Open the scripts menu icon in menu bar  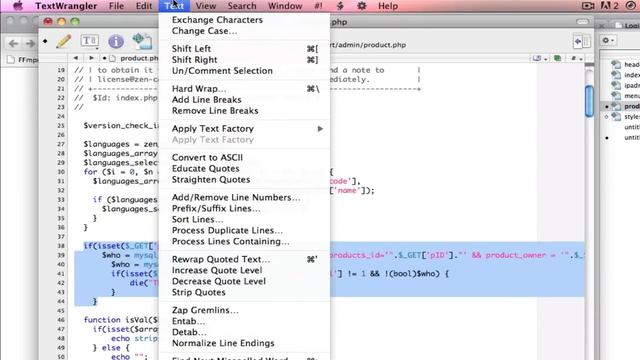[x=340, y=6]
